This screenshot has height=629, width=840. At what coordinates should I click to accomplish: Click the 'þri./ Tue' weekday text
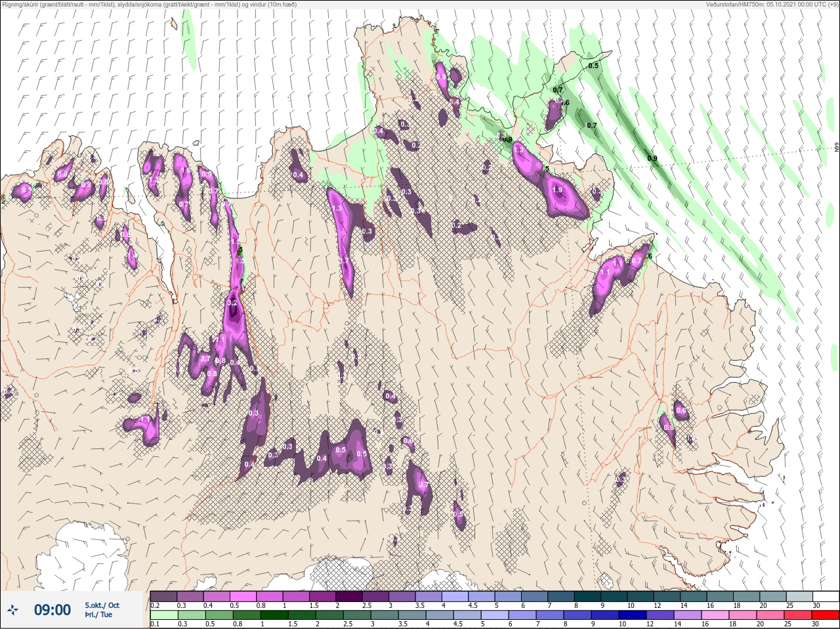pos(98,615)
